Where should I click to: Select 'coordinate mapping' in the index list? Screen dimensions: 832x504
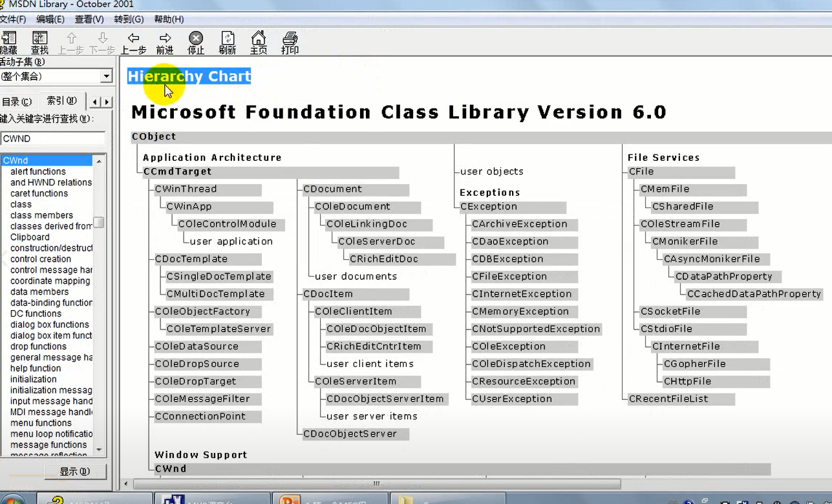click(50, 281)
